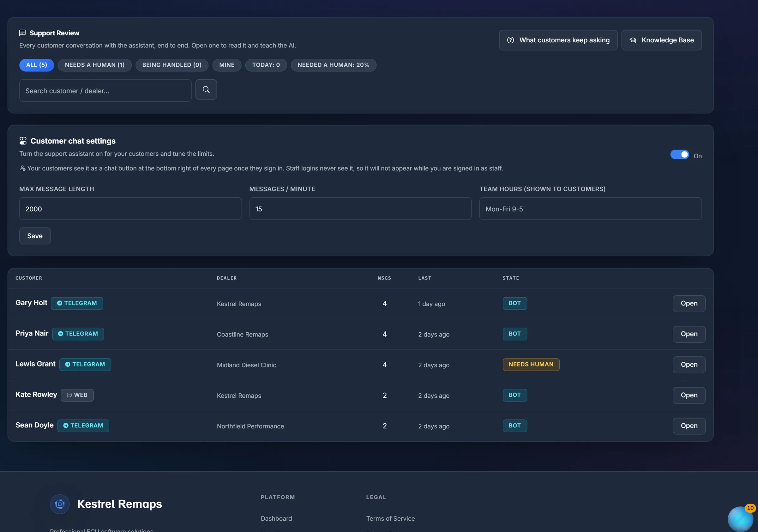
Task: Open Lewis Grant's conversation
Action: tap(689, 365)
